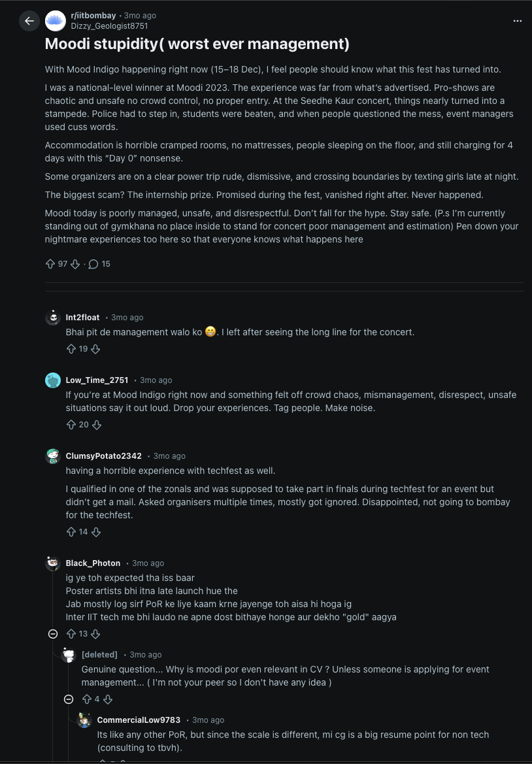Viewport: 532px width, 764px height.
Task: Open the r/iitbombay subreddit link
Action: (x=93, y=16)
